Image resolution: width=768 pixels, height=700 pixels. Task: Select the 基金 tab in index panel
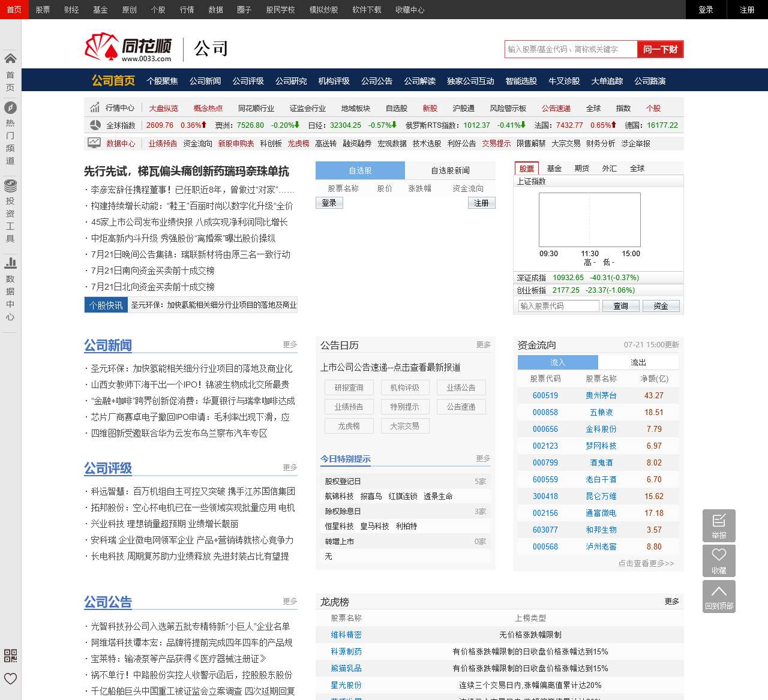click(x=554, y=169)
